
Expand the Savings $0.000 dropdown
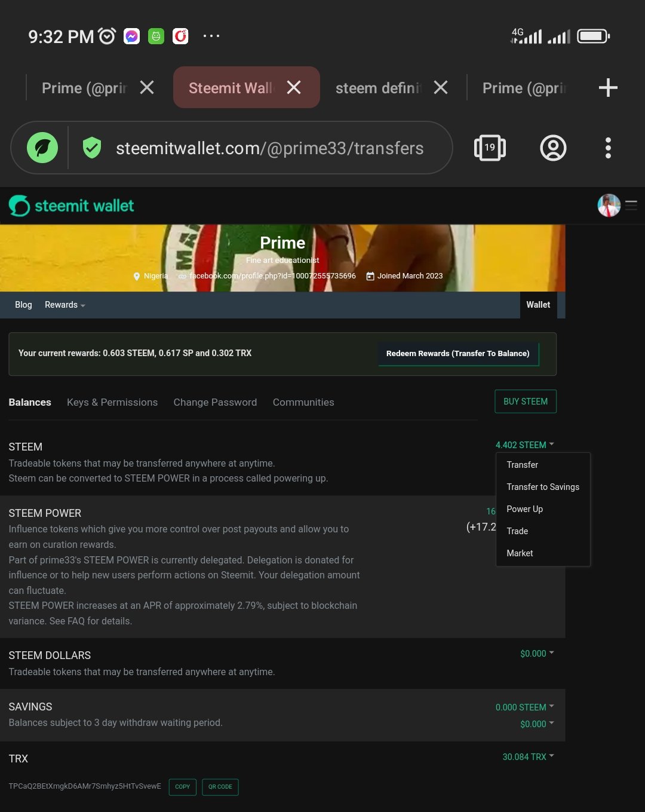point(537,724)
